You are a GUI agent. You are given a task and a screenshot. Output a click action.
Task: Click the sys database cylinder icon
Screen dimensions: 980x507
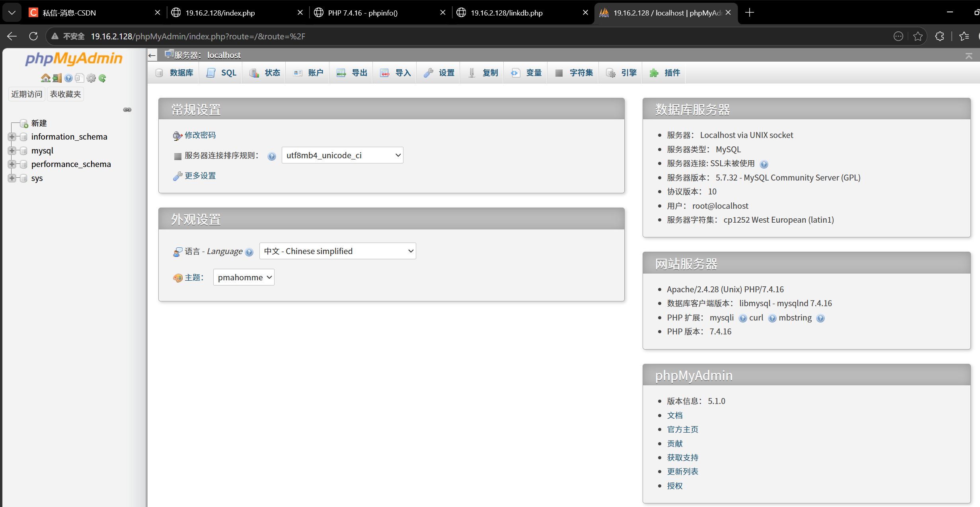click(x=24, y=178)
